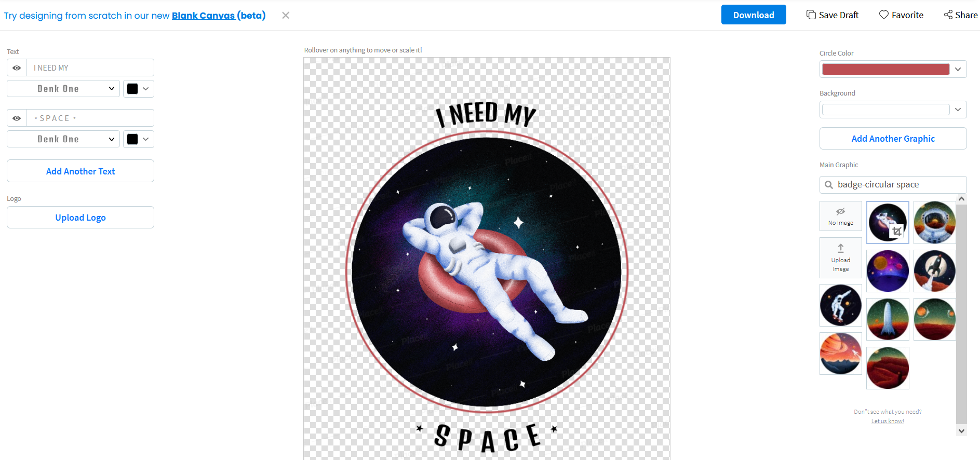Viewport: 980px width, 460px height.
Task: Toggle visibility of SPACE text
Action: [17, 118]
